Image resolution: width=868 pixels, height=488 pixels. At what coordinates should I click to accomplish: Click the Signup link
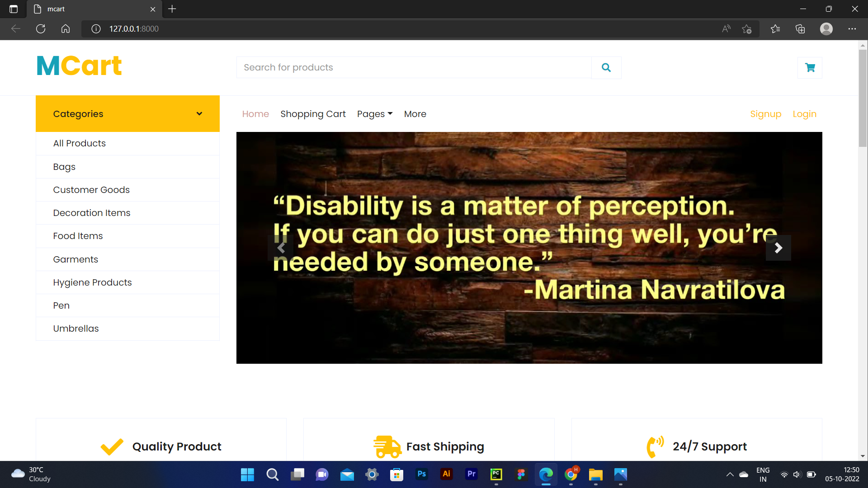click(x=765, y=114)
